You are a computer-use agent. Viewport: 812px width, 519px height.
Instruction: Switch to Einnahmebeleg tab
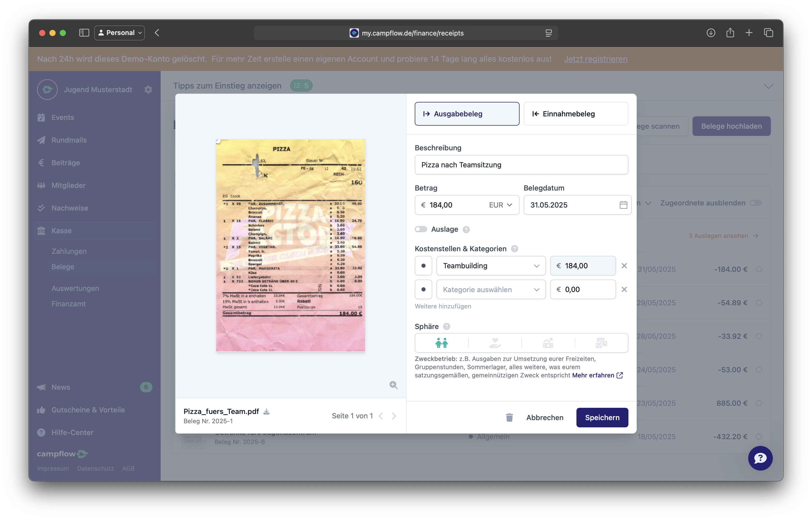coord(576,114)
